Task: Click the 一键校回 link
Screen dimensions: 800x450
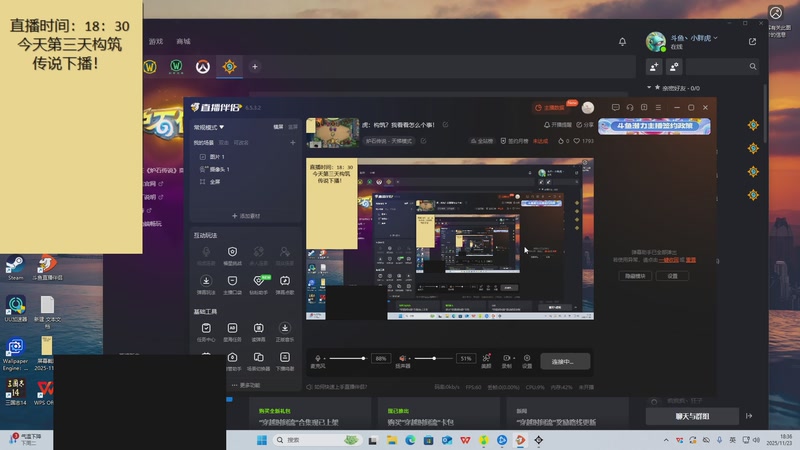Action: pyautogui.click(x=669, y=260)
